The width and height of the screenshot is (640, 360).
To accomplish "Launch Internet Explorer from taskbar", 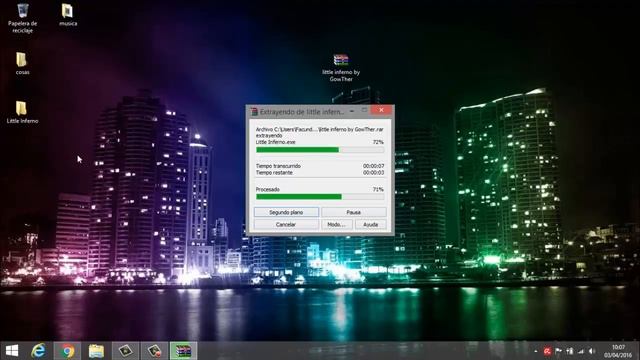I will pos(39,351).
